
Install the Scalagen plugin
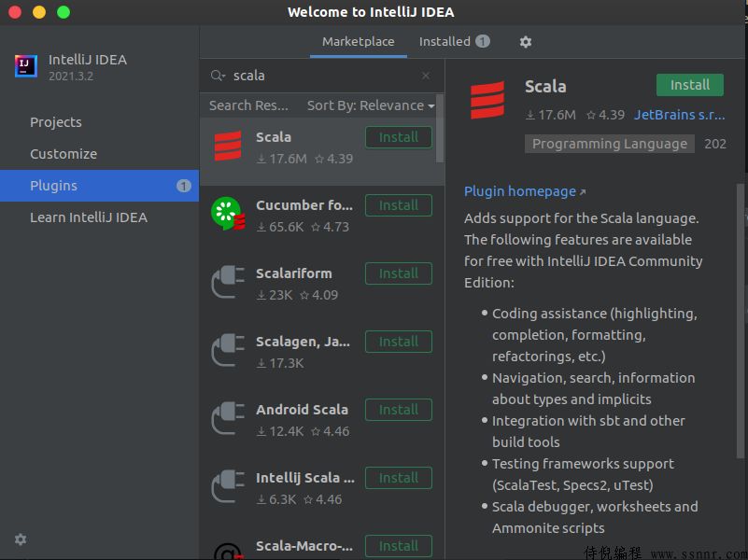[399, 342]
